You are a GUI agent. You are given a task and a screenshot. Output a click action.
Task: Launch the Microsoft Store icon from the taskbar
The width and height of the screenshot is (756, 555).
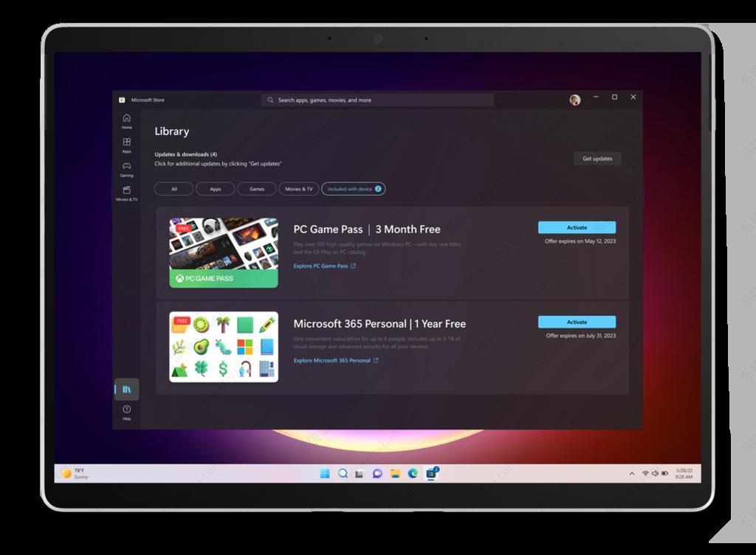point(430,473)
